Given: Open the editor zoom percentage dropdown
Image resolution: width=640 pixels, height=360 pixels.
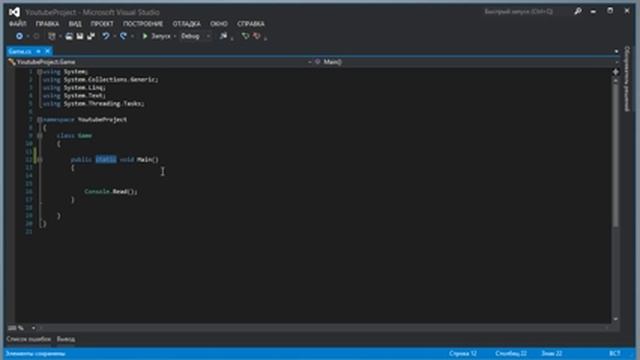Looking at the screenshot, I should [33, 328].
